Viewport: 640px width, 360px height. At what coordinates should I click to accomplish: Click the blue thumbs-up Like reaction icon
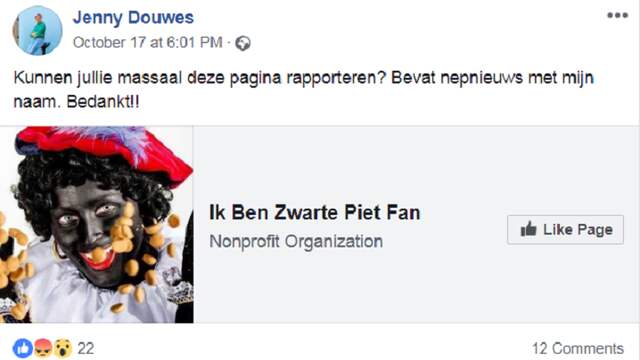pyautogui.click(x=23, y=348)
